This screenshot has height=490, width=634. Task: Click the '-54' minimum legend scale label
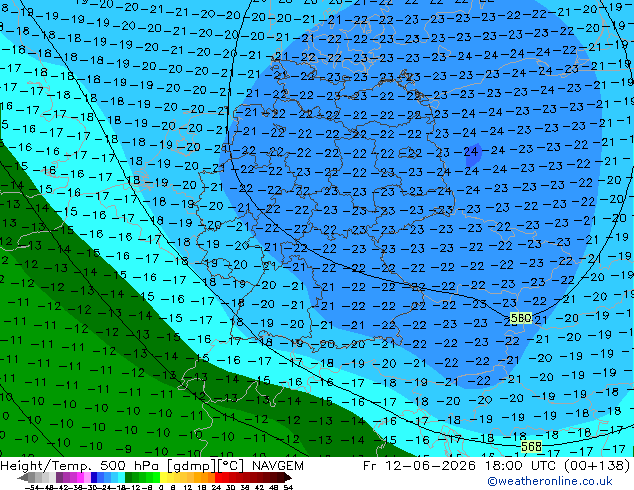click(x=32, y=487)
